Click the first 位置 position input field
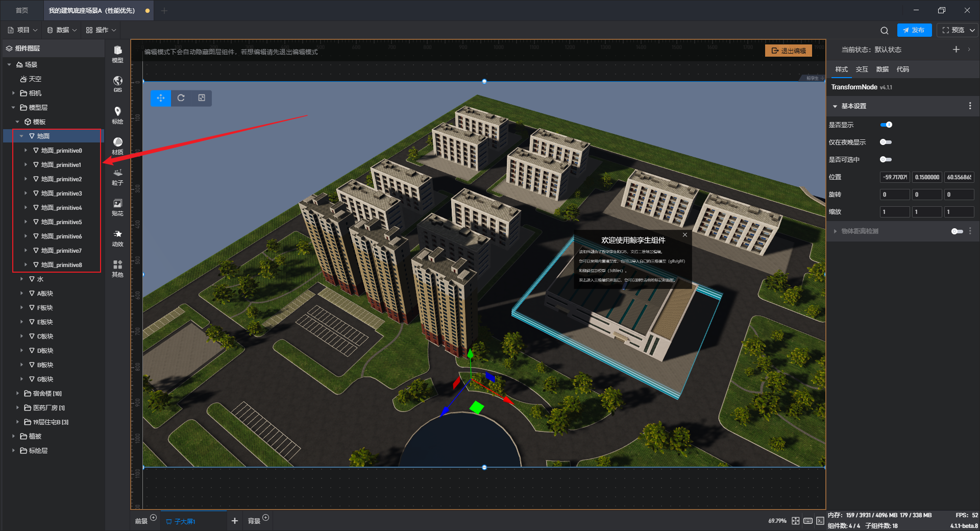The height and width of the screenshot is (531, 980). click(895, 177)
